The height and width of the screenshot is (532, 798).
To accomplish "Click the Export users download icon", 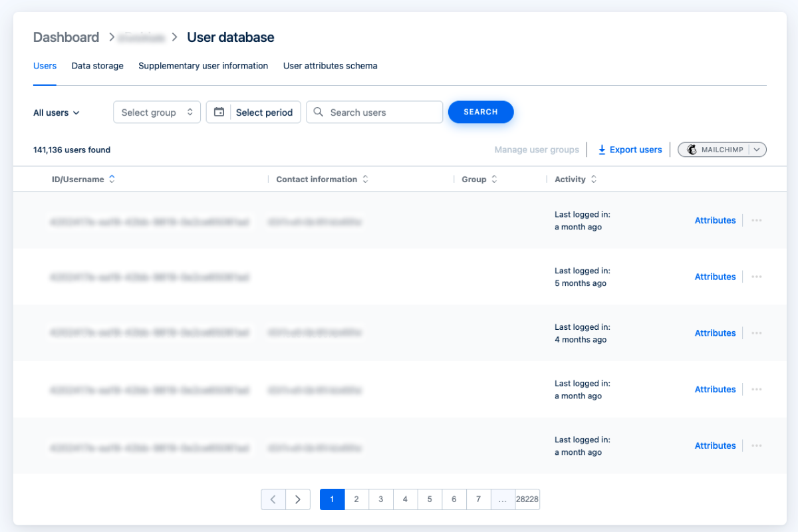I will click(x=602, y=150).
